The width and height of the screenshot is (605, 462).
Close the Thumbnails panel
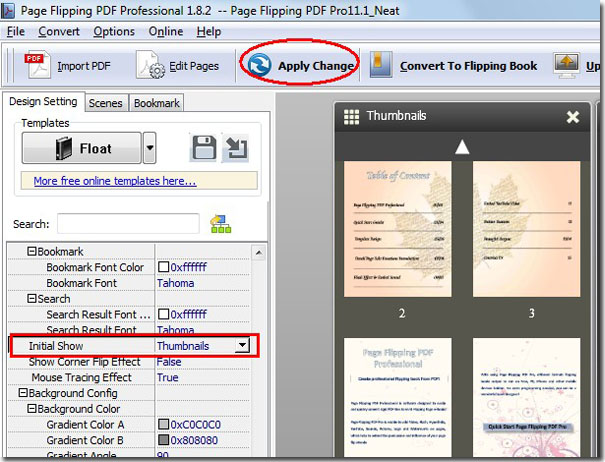(x=573, y=117)
